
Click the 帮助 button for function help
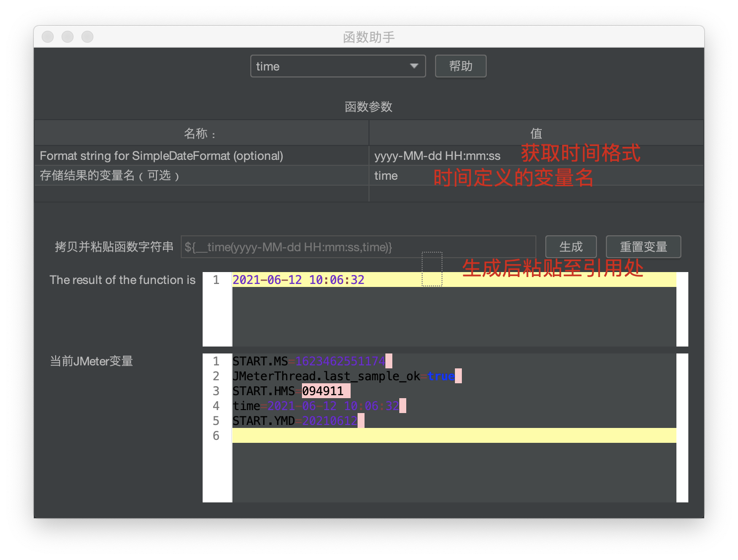point(460,66)
